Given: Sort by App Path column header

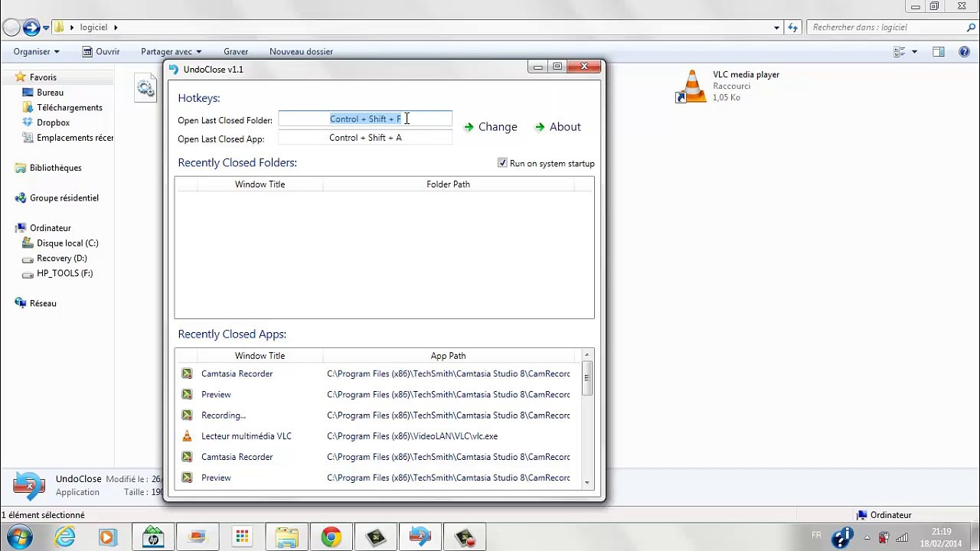Looking at the screenshot, I should tap(448, 356).
